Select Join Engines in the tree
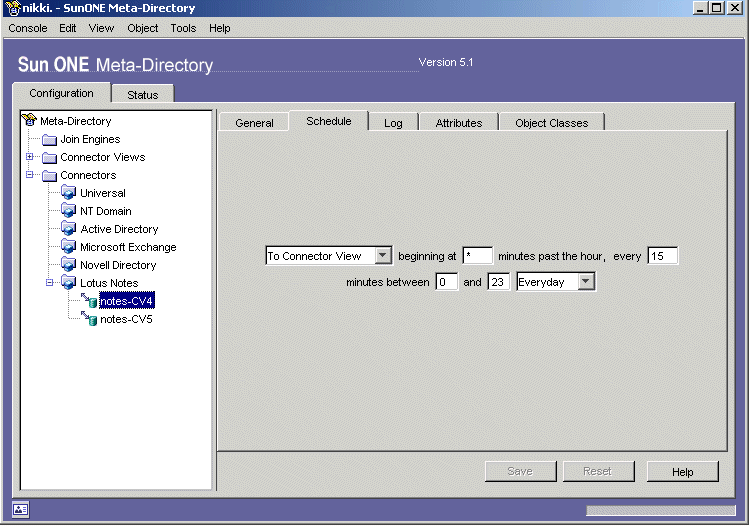Image resolution: width=751 pixels, height=527 pixels. [90, 139]
